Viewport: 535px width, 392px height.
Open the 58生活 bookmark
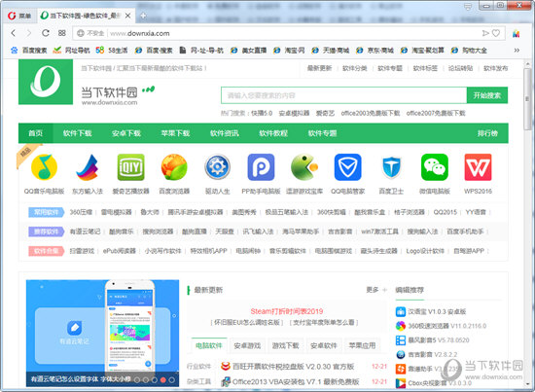(x=112, y=51)
